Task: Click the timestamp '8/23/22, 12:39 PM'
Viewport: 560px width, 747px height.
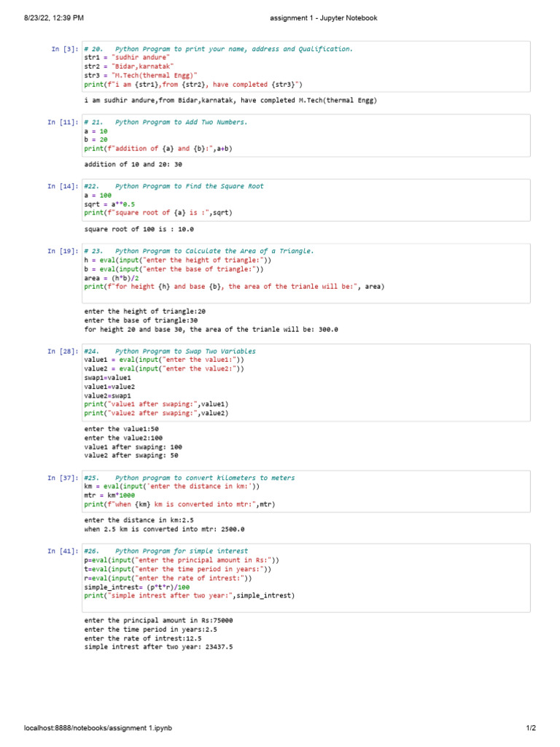Action: coord(54,18)
